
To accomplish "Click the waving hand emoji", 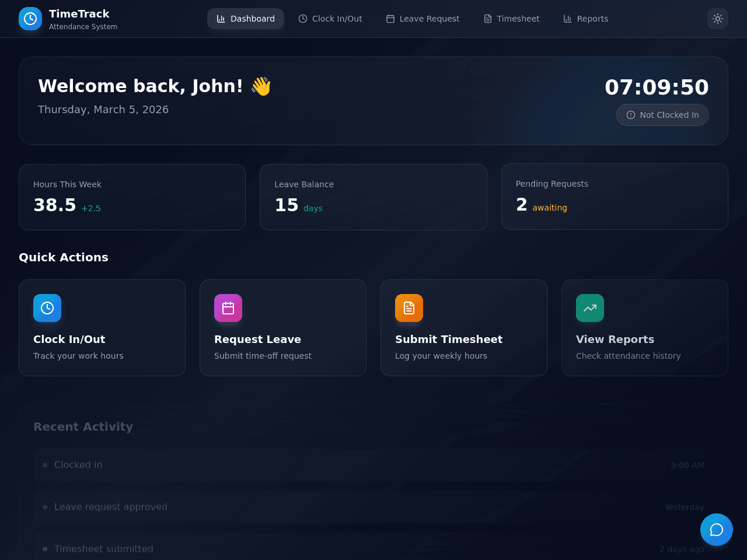I will tap(261, 86).
